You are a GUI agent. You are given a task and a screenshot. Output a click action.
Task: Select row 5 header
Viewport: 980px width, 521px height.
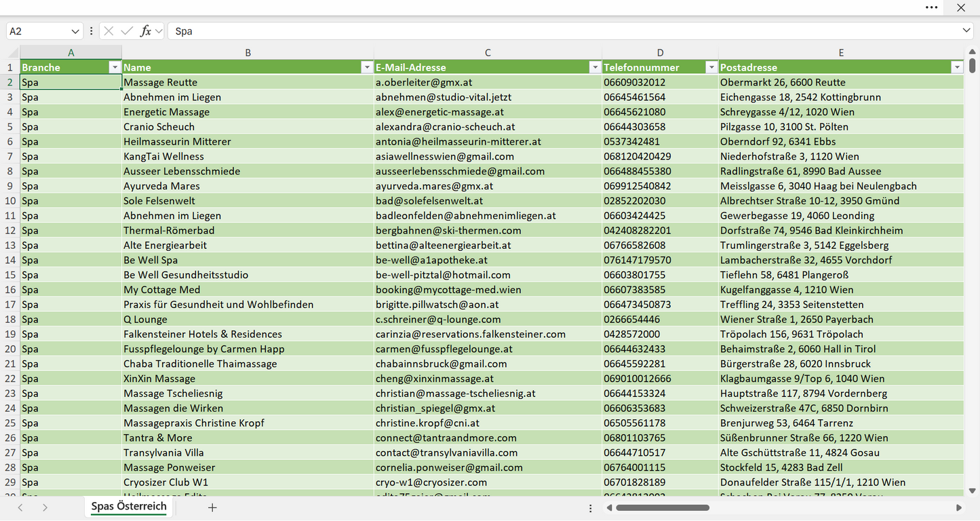(10, 127)
